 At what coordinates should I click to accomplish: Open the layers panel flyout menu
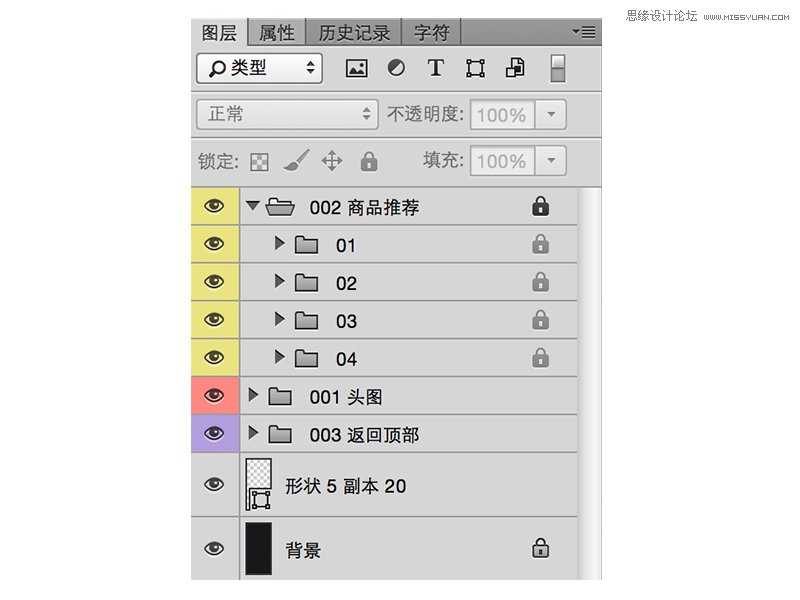coord(584,32)
